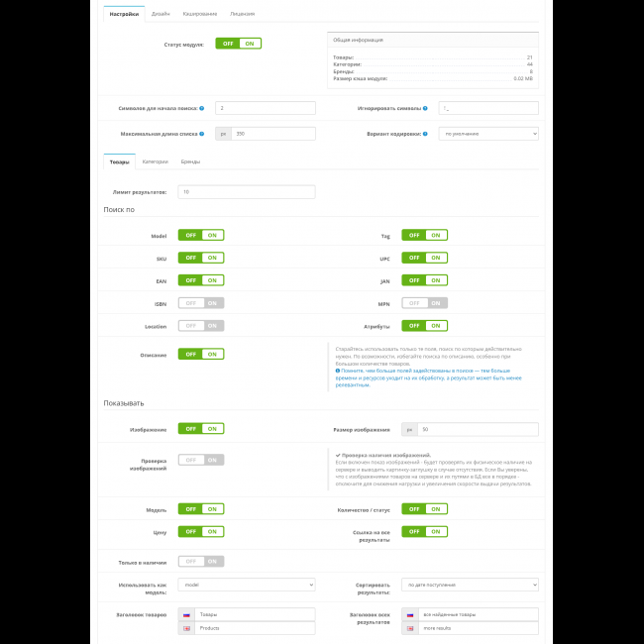
Task: Switch to the Дизайн tab
Action: (160, 14)
